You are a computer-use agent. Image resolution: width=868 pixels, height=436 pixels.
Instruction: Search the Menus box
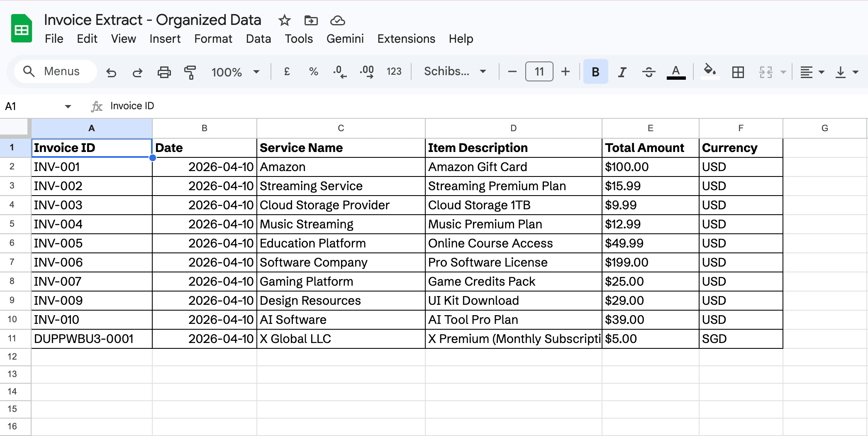coord(56,71)
